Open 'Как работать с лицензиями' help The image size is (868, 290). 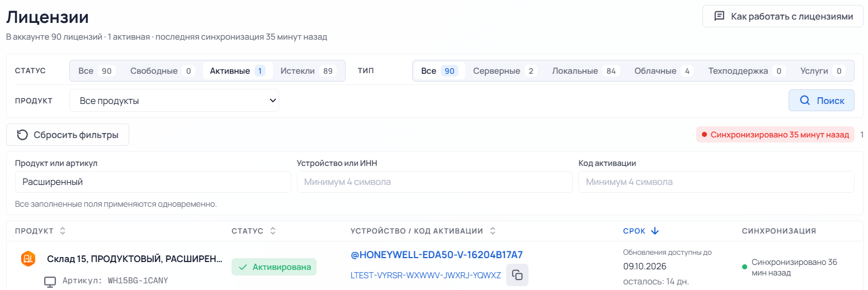[783, 16]
